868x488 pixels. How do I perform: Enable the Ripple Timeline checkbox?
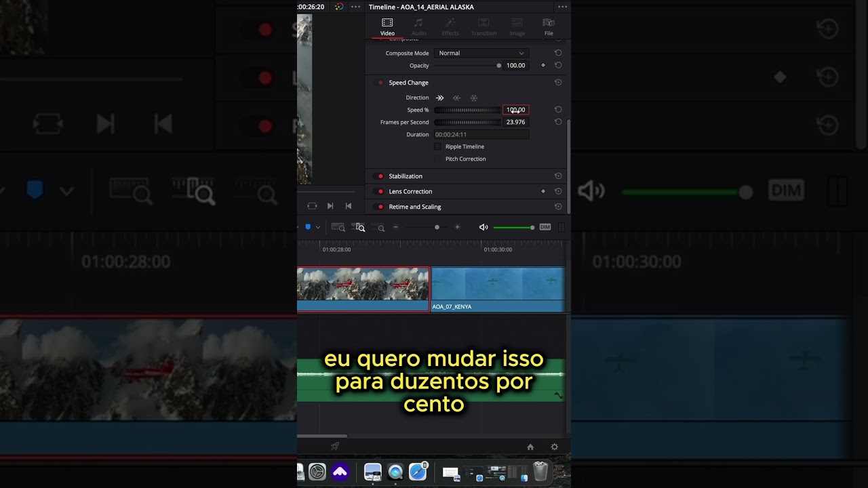coord(438,146)
